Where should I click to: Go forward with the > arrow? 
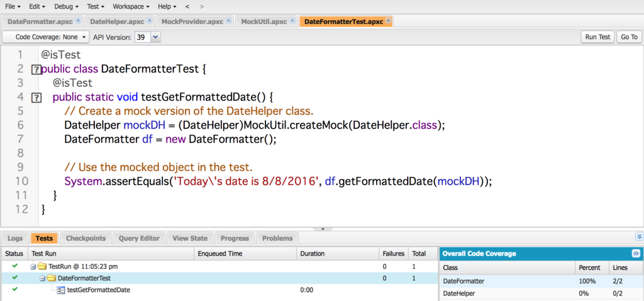[201, 6]
